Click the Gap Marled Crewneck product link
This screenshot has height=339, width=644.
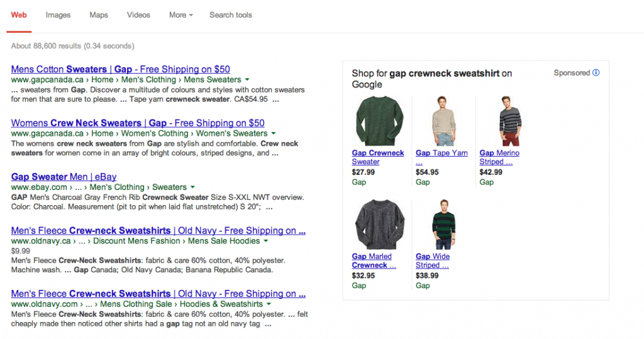click(x=374, y=261)
